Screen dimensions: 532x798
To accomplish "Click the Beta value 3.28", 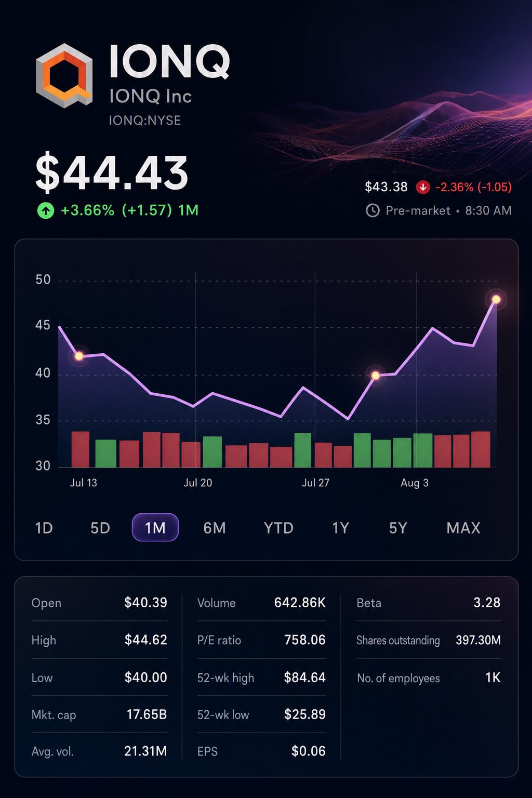I will (x=487, y=603).
